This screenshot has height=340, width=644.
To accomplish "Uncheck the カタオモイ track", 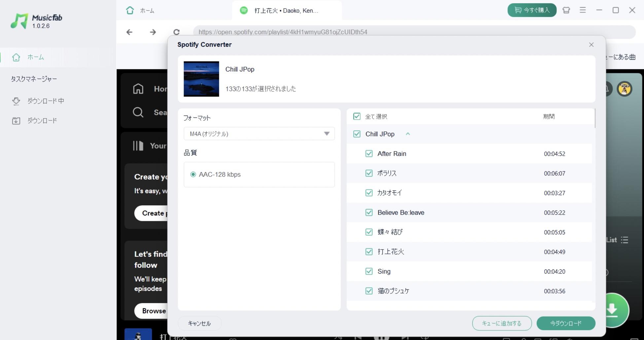I will pyautogui.click(x=369, y=193).
